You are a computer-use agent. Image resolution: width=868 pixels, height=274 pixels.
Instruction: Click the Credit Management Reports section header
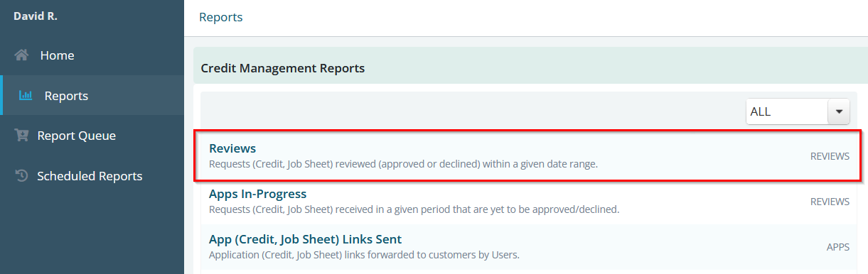point(283,68)
